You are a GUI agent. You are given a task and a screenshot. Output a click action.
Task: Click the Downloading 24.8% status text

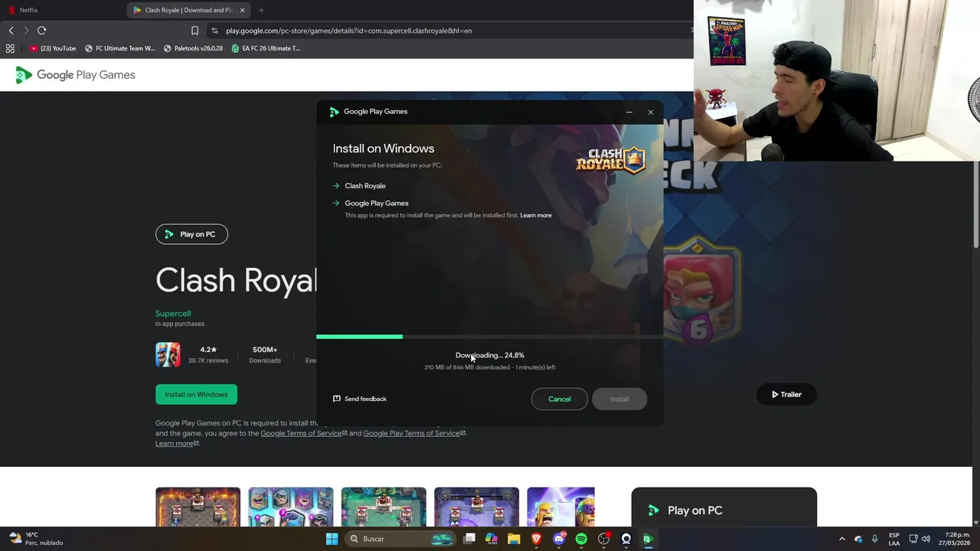pos(490,355)
